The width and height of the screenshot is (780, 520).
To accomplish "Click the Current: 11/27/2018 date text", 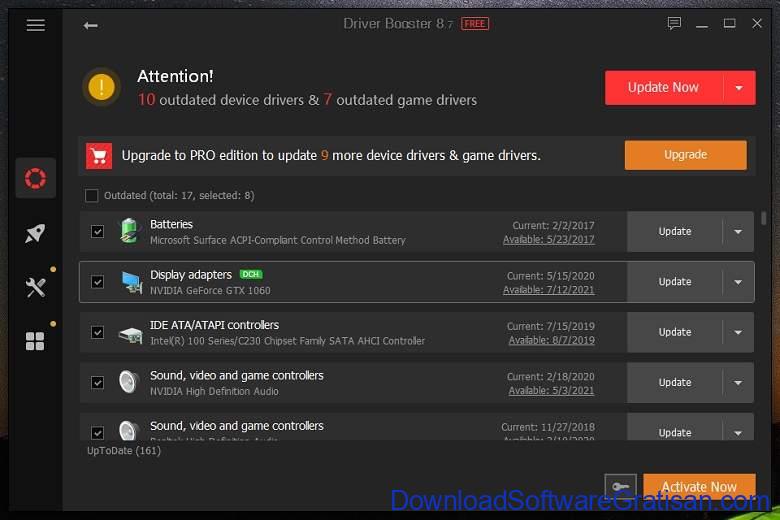I will click(548, 427).
